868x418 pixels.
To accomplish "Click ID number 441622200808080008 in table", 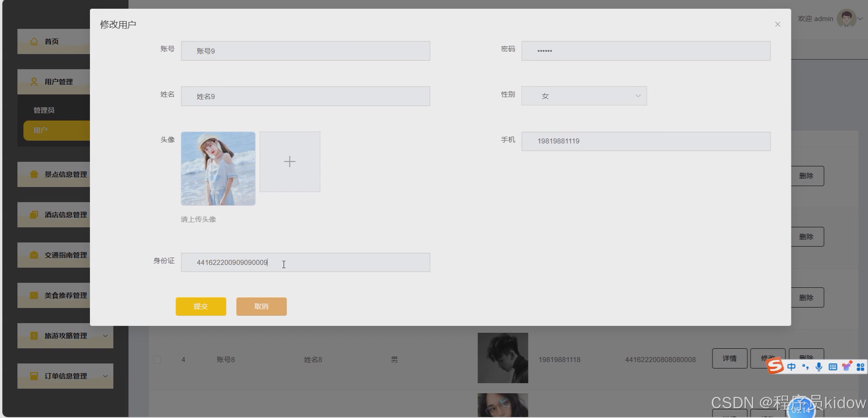I will coord(660,360).
